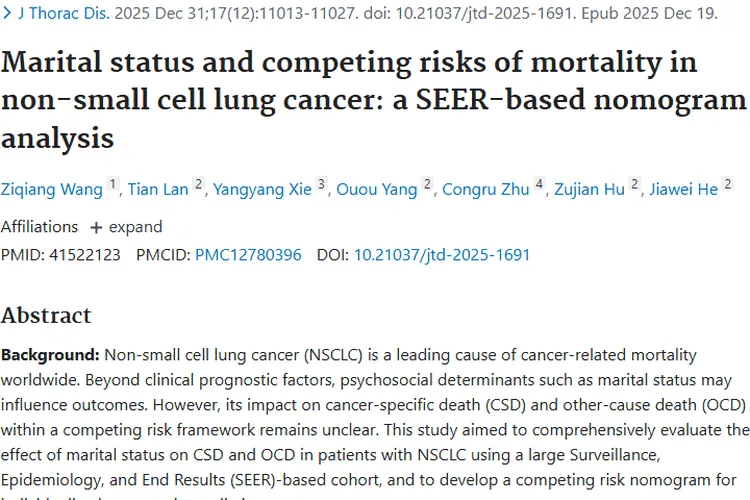Select author Jiawei He
Image resolution: width=750 pixels, height=500 pixels.
coord(683,189)
